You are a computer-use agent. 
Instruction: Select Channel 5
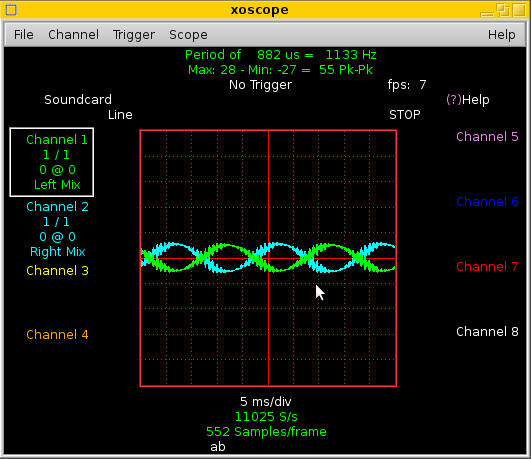click(x=487, y=137)
